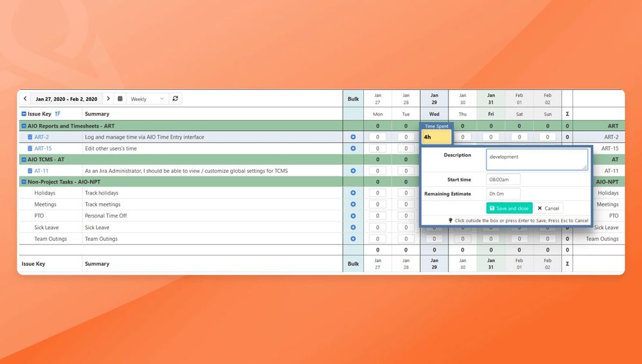Click the Time Spent 4h field
642x364 pixels.
point(436,137)
